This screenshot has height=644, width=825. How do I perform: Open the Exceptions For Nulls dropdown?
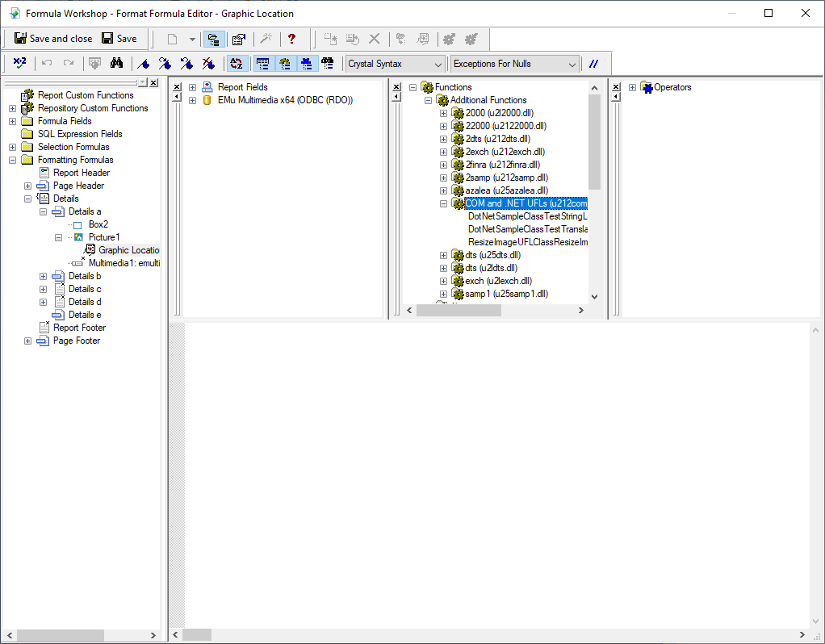pyautogui.click(x=514, y=64)
